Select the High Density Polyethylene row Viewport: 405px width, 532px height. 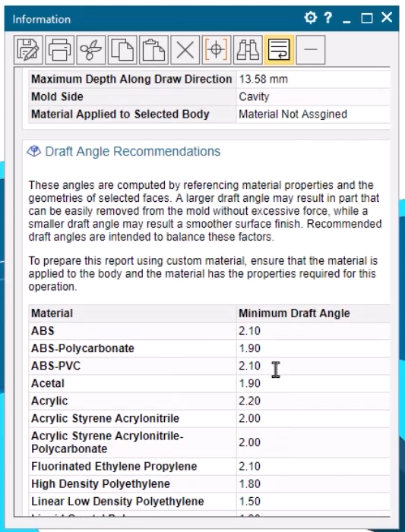pos(209,484)
